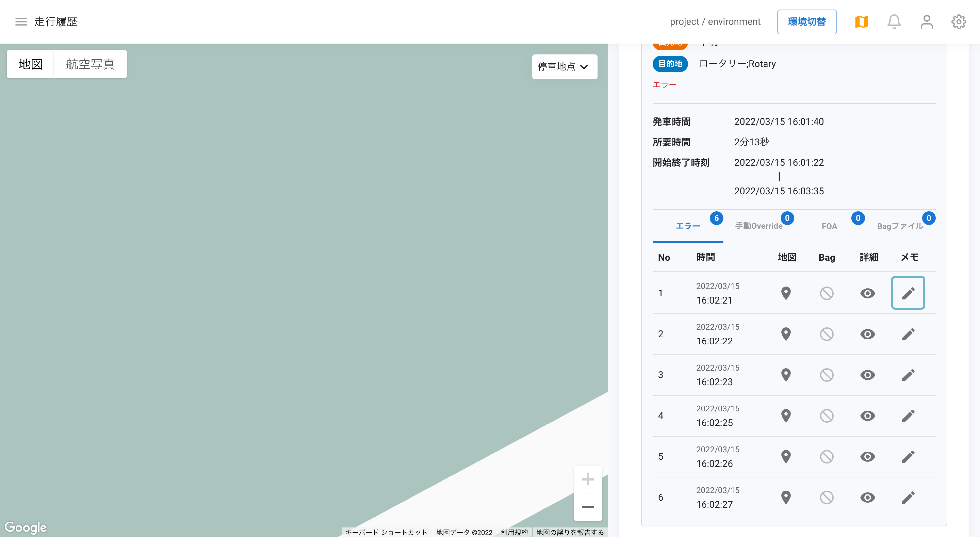
Task: Open キーボード ショートカット on map
Action: click(x=386, y=532)
